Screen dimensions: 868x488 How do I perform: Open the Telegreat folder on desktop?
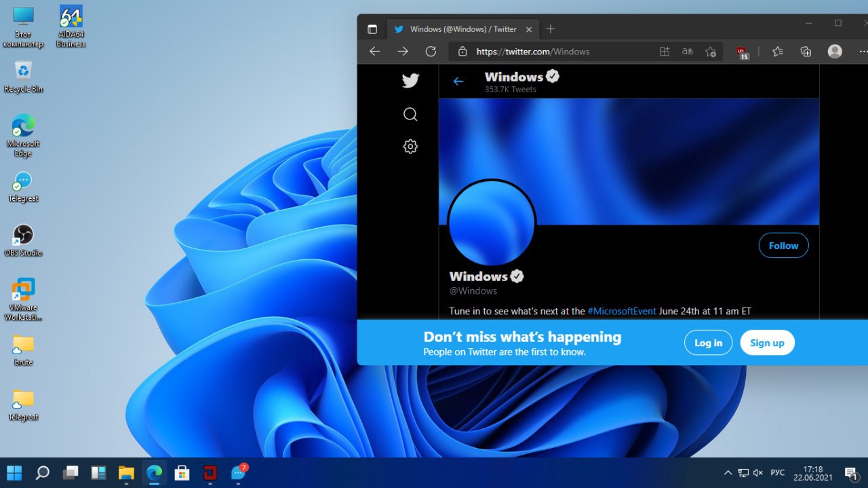tap(23, 405)
